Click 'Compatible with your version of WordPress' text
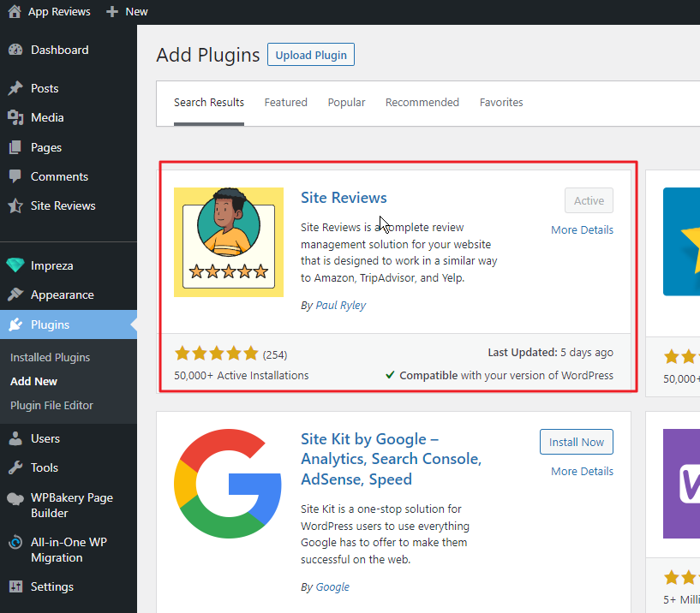 506,376
